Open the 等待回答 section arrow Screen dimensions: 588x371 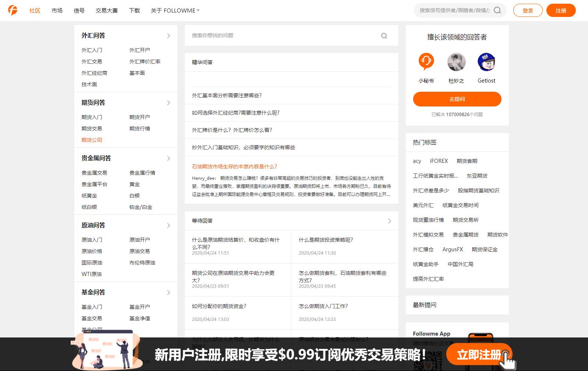390,221
